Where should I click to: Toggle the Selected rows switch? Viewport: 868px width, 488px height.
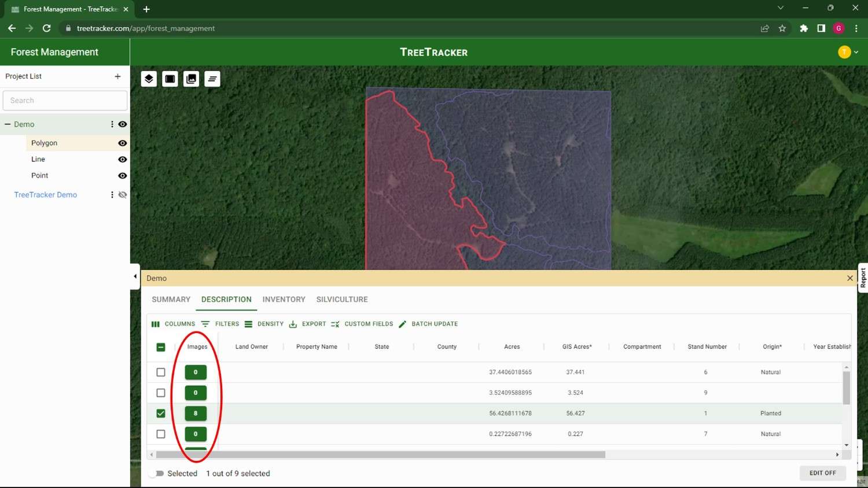coord(156,474)
